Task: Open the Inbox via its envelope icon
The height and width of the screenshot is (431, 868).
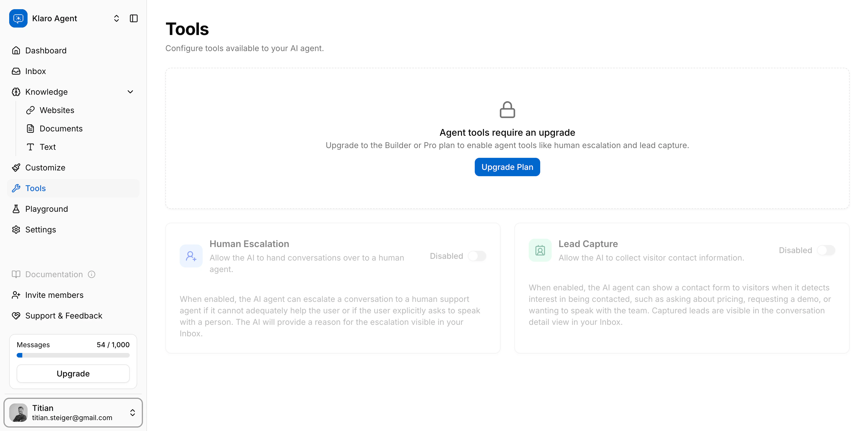Action: 16,71
